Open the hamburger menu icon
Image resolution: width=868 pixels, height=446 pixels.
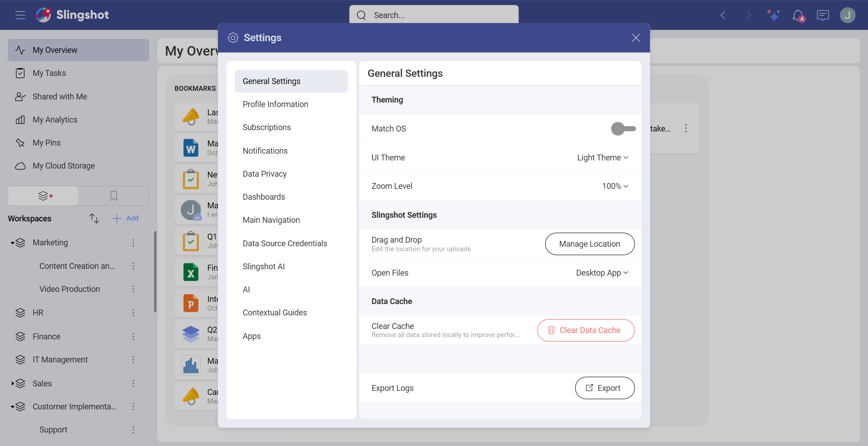coord(20,15)
